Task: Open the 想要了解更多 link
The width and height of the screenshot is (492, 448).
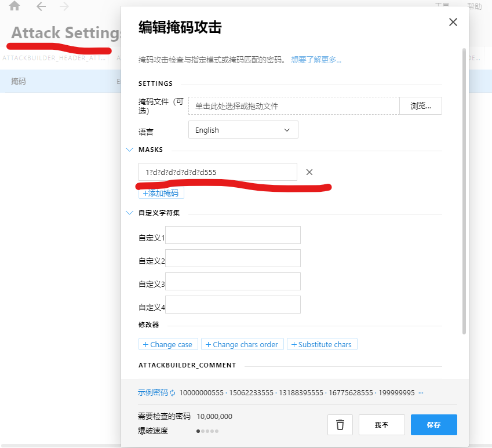Action: pyautogui.click(x=316, y=60)
